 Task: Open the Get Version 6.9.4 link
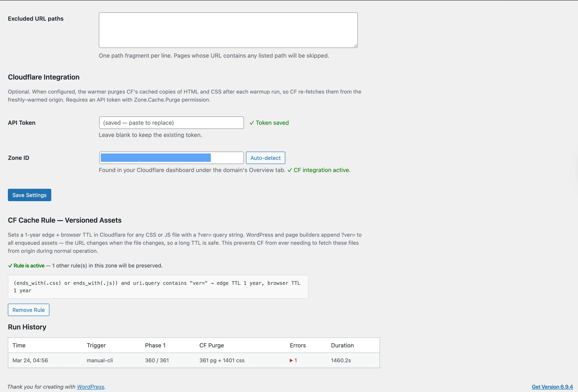(552, 387)
